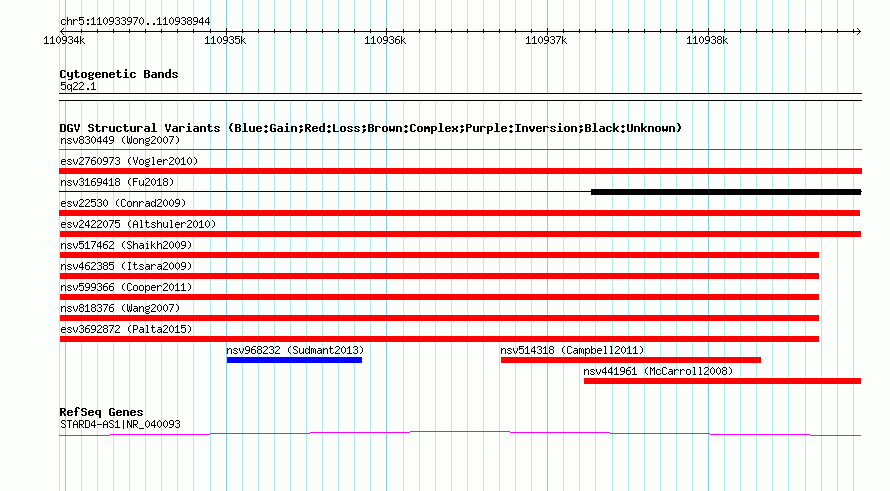Click the nsv3169418 (Fu2018) black bar

click(x=726, y=192)
